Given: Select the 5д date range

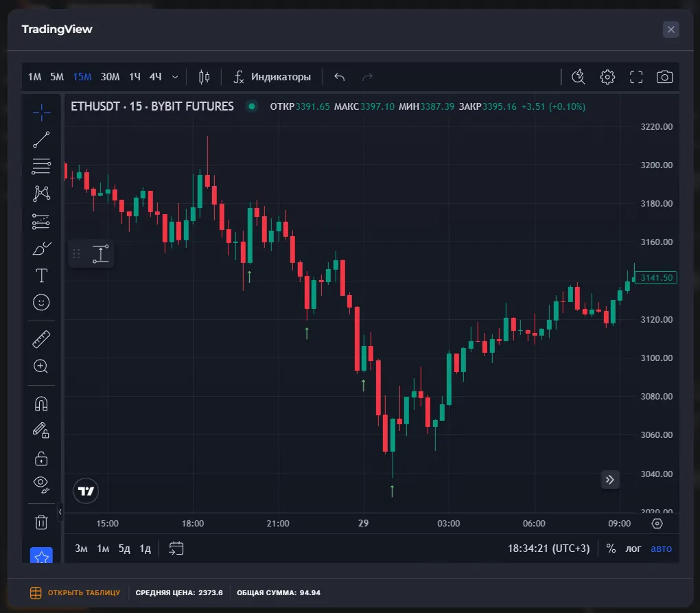Looking at the screenshot, I should 124,548.
